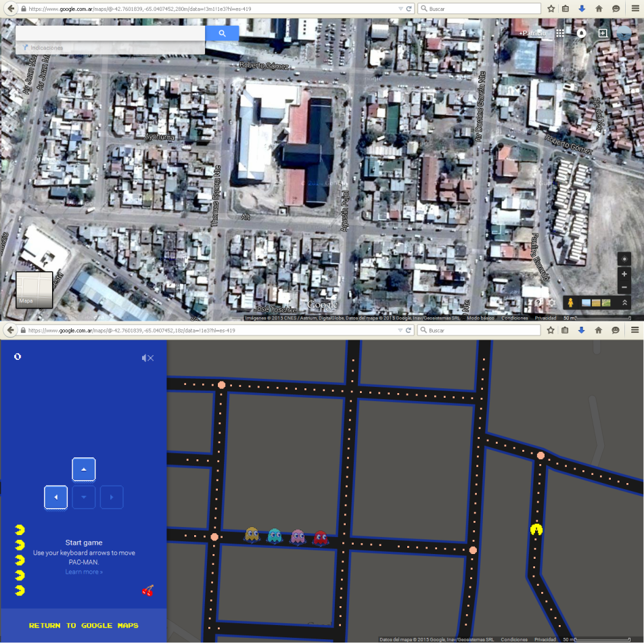Go back in the top browser window

(11, 9)
